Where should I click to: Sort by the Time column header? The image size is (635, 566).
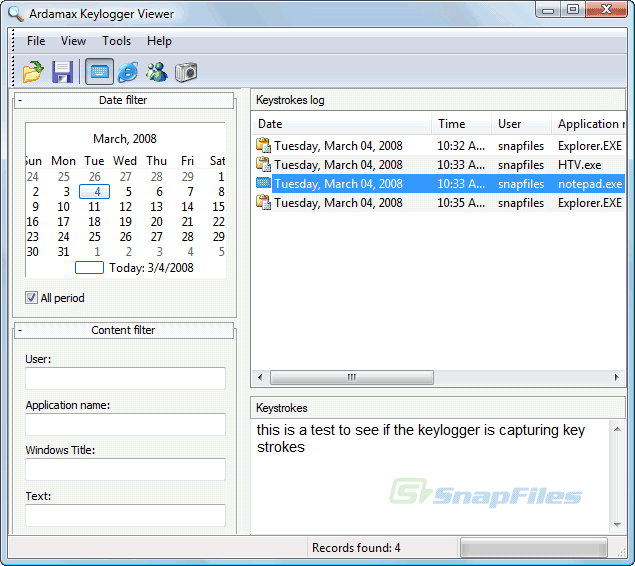(x=462, y=124)
